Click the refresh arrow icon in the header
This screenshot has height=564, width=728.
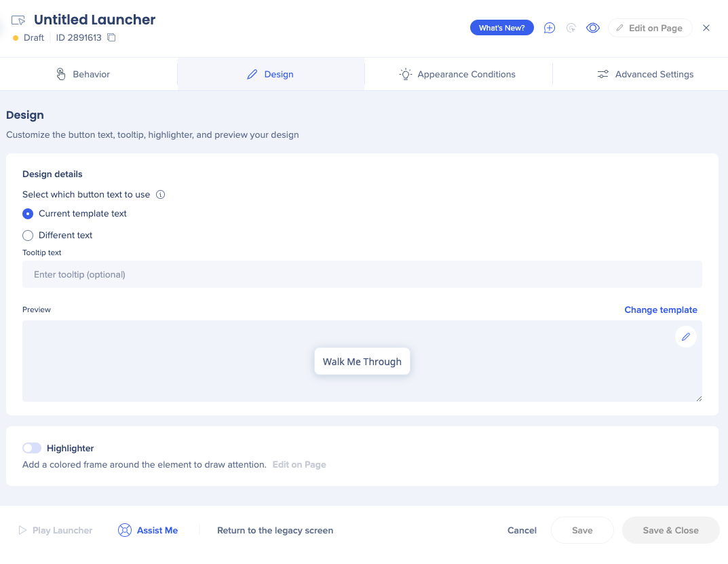pos(571,28)
